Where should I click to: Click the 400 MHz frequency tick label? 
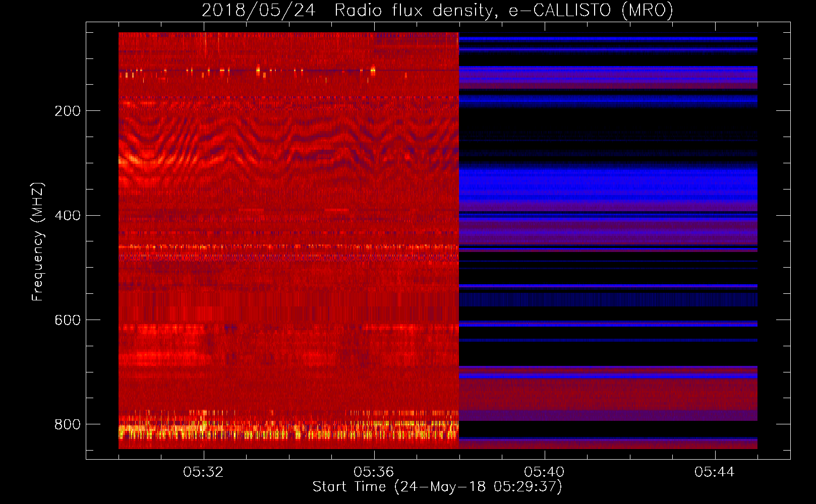68,216
